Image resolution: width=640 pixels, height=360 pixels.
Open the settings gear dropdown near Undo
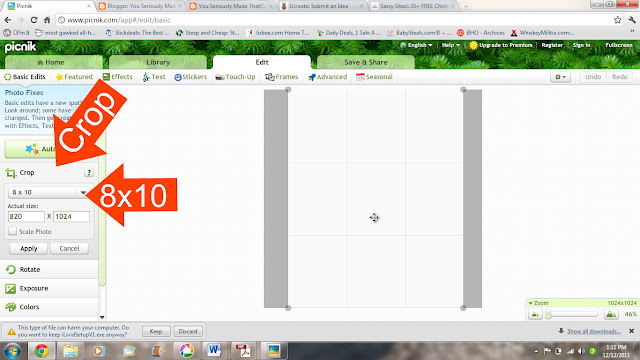(x=560, y=77)
